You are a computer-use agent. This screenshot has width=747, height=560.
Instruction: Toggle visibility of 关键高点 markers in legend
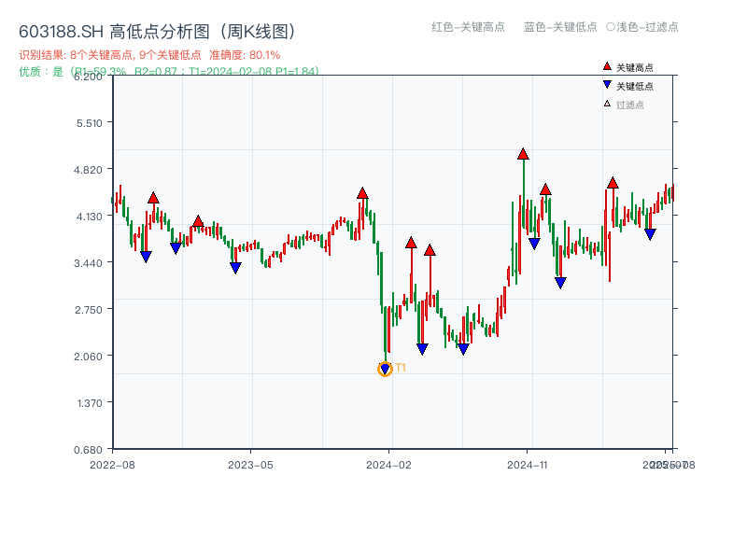coord(627,66)
